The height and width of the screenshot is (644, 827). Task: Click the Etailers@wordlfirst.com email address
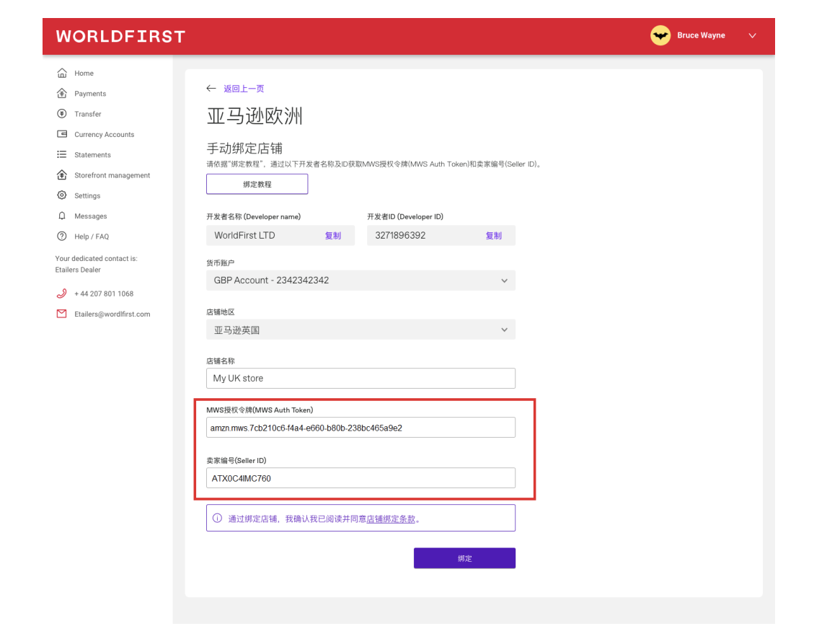point(112,314)
